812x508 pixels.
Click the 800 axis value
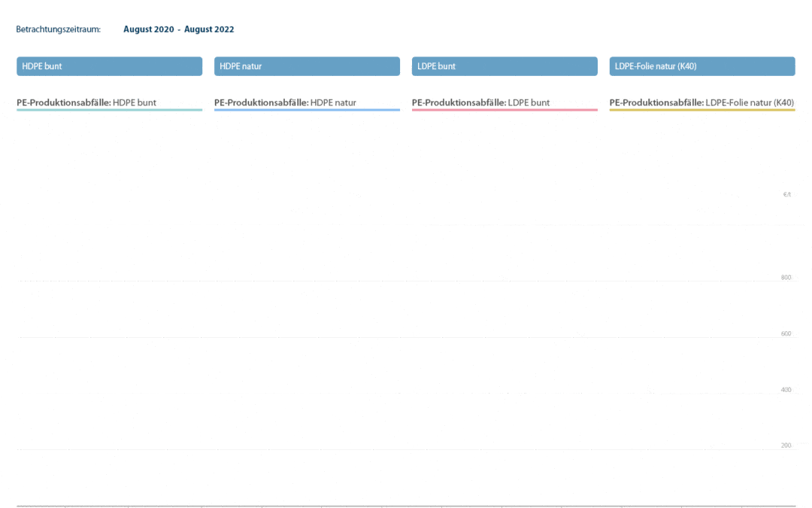tap(786, 277)
